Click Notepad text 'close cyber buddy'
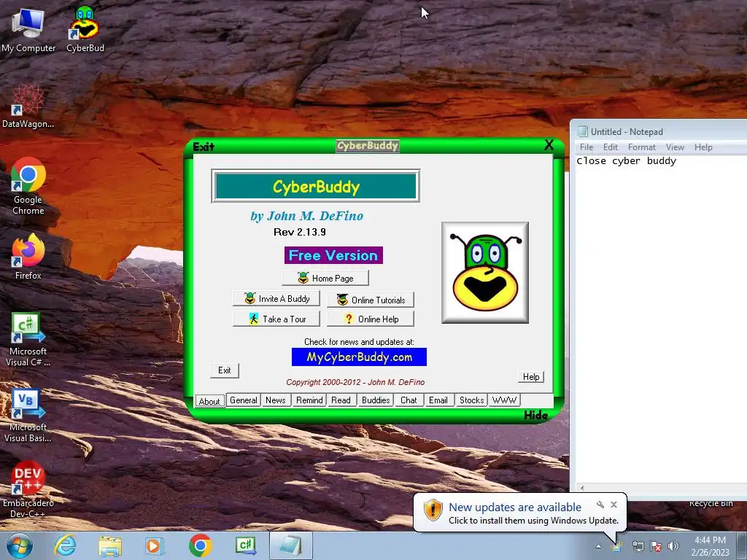This screenshot has width=747, height=560. pyautogui.click(x=626, y=161)
